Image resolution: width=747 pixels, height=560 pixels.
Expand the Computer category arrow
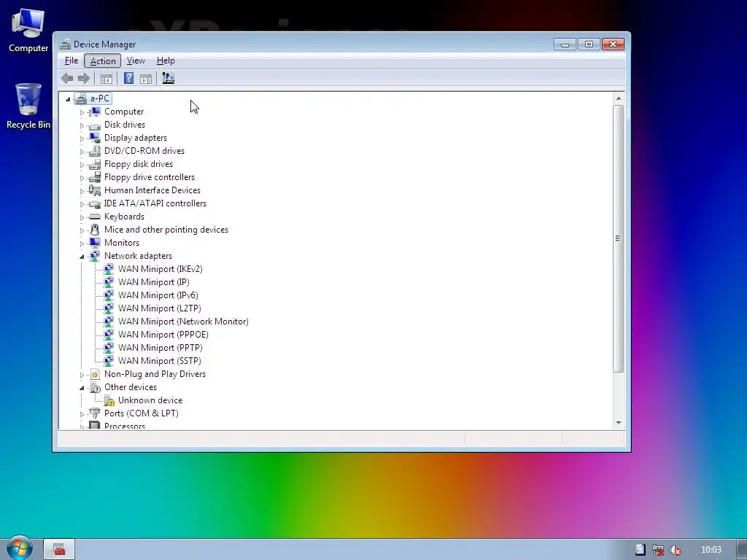82,112
